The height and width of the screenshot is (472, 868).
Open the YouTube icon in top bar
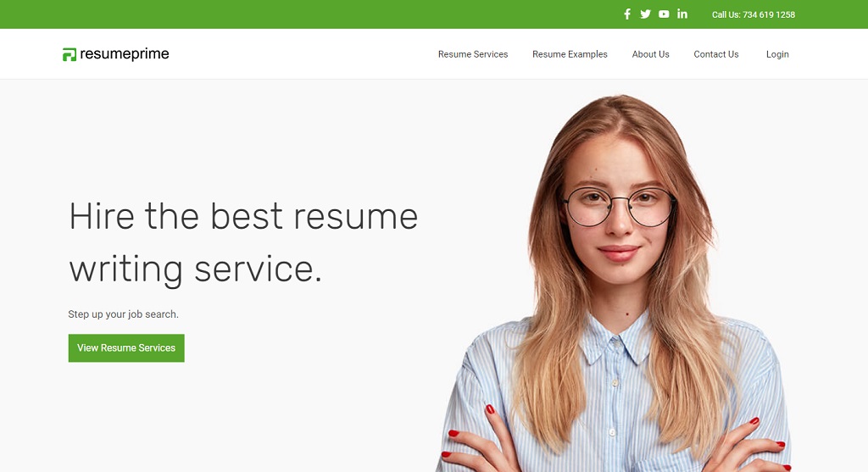point(664,14)
